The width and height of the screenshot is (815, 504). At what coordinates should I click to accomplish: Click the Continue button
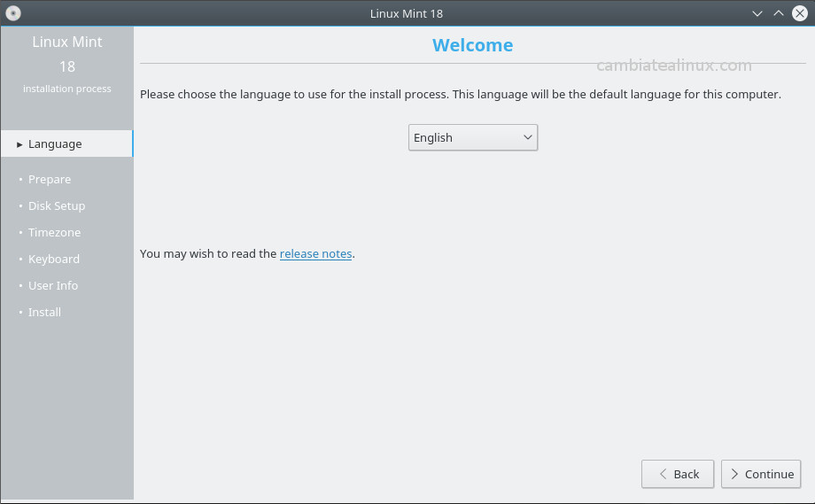click(x=761, y=474)
